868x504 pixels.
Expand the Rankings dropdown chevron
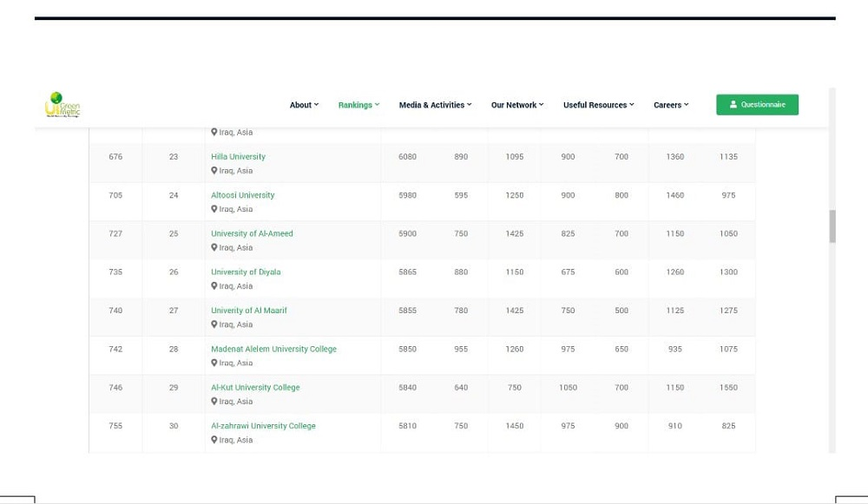click(x=377, y=105)
